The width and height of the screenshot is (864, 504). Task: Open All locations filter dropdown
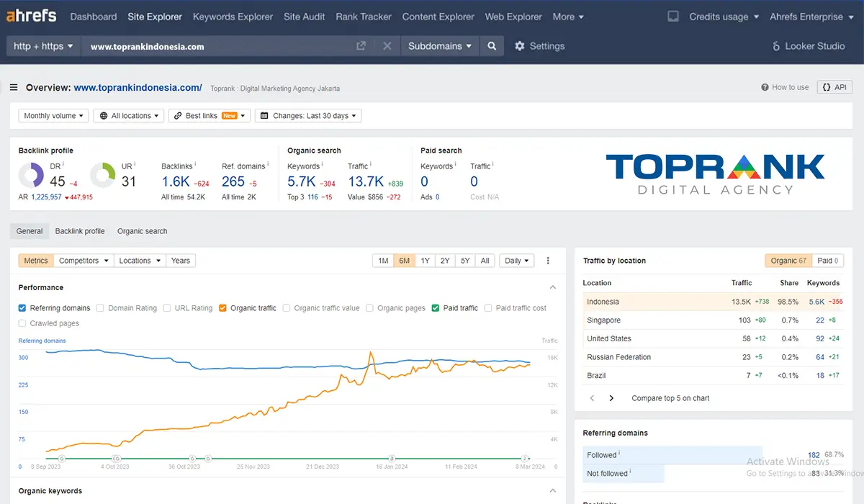[129, 116]
